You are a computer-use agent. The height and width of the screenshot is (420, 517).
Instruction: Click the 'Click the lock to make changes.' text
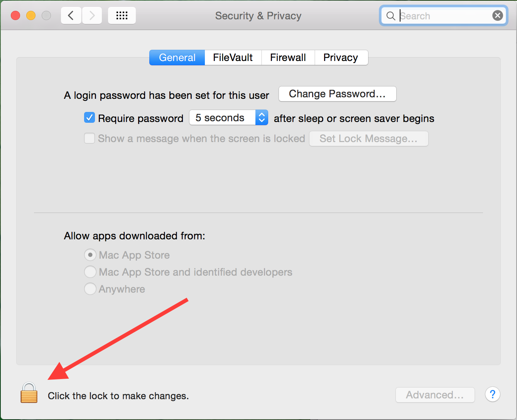click(118, 396)
